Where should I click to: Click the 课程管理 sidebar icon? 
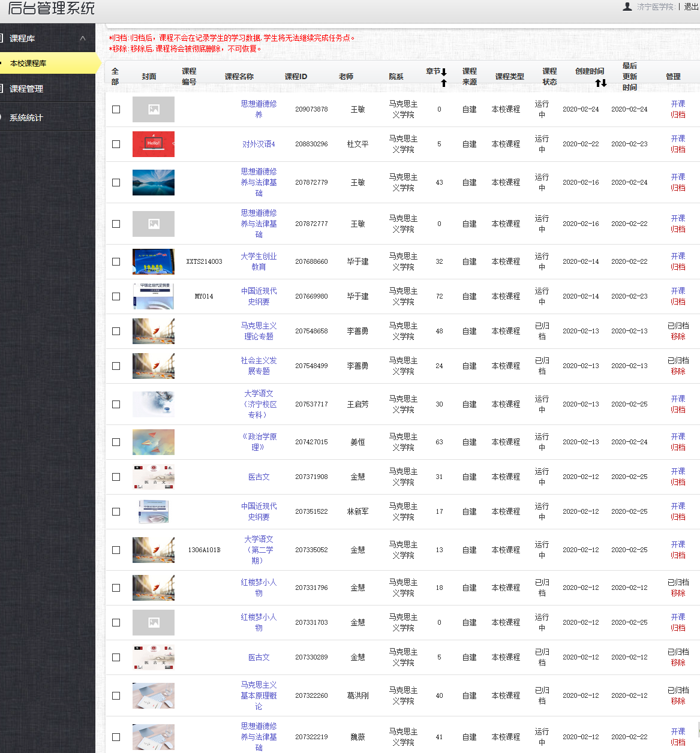(2, 89)
